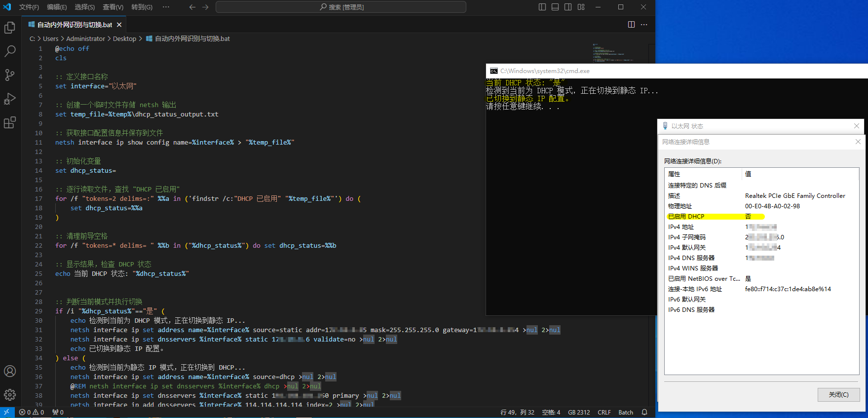Click the search box in the title bar

tap(341, 7)
